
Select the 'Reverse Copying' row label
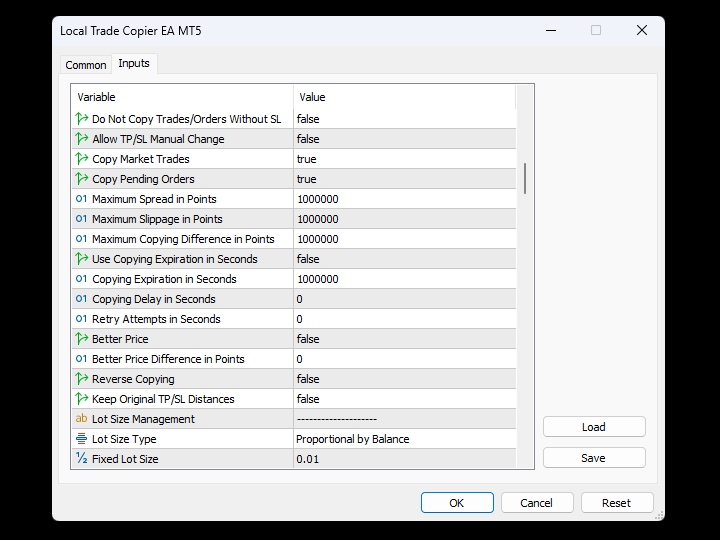tap(133, 379)
